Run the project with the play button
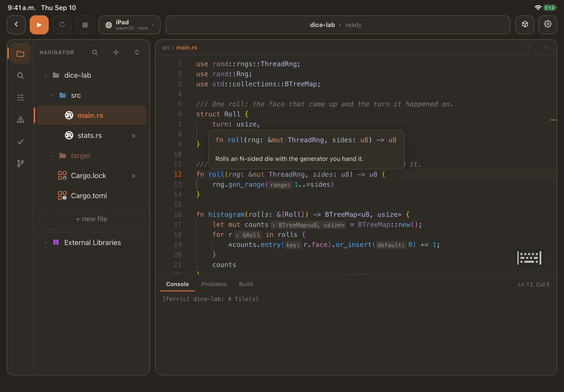Image resolution: width=564 pixels, height=392 pixels. point(39,25)
